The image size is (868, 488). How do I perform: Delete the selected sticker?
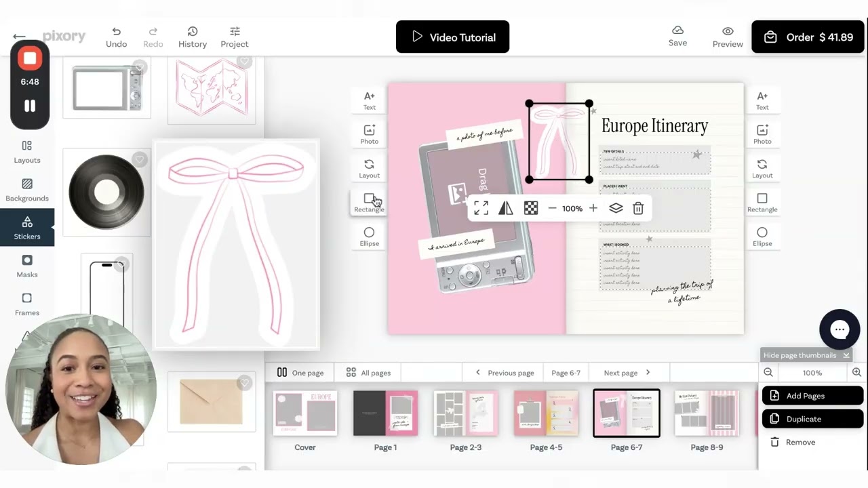click(638, 208)
